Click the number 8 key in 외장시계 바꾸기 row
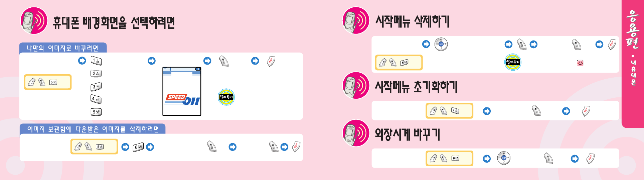The height and width of the screenshot is (180, 644). point(455,158)
